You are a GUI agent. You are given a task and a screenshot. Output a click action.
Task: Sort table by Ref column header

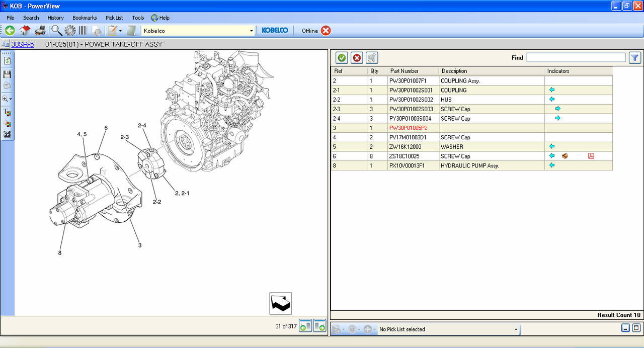tap(350, 71)
